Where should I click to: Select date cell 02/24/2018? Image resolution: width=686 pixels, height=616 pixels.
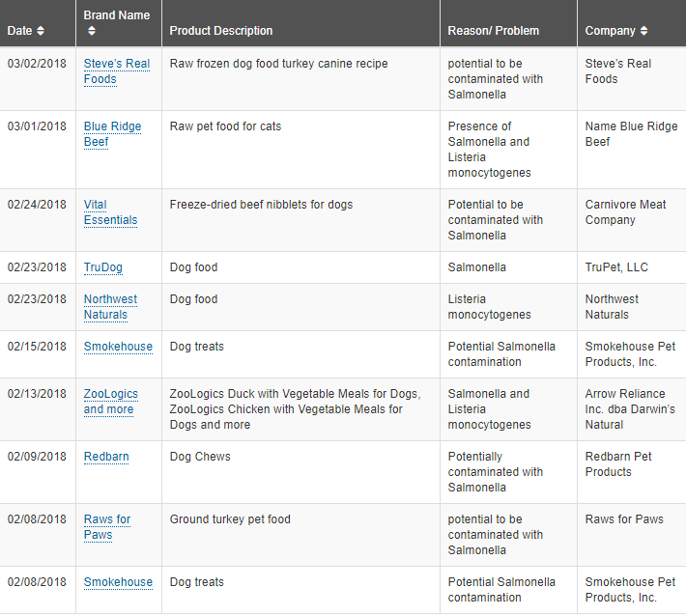point(37,204)
